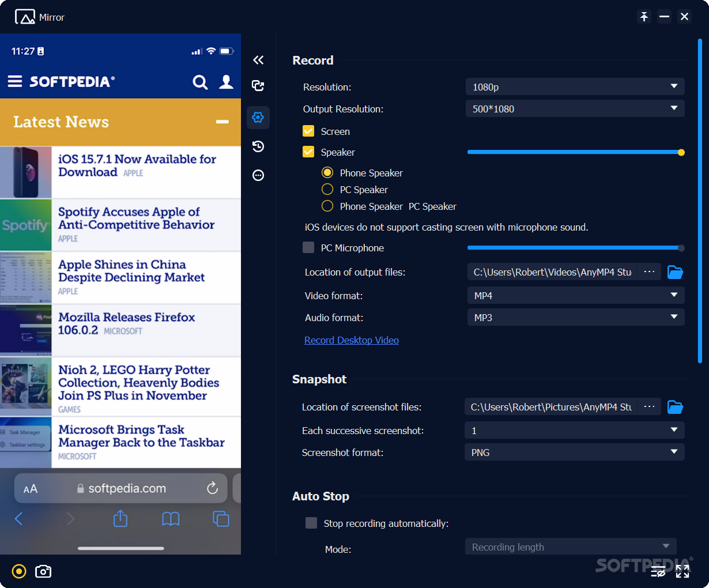Tap the Safari share icon
The height and width of the screenshot is (588, 709).
[120, 518]
